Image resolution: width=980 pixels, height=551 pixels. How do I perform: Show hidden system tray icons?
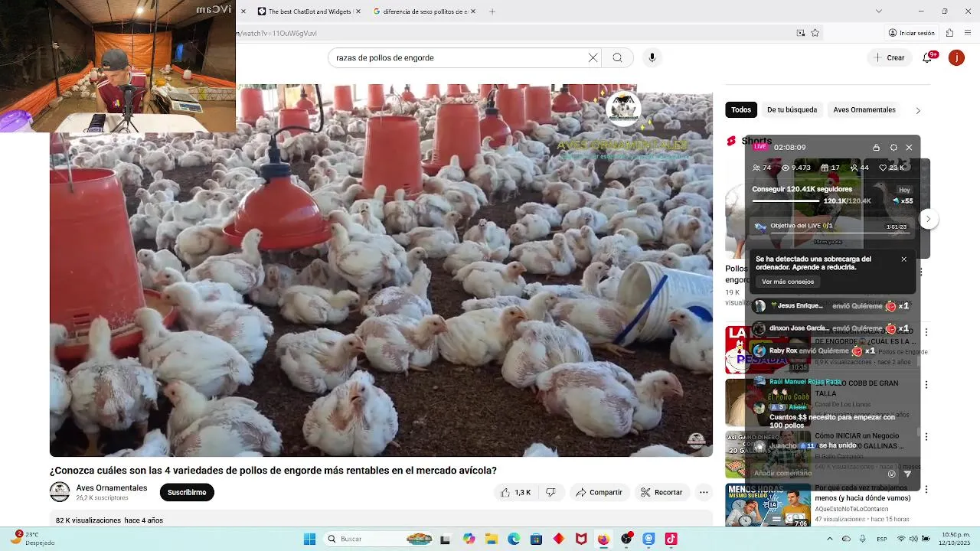tap(830, 539)
